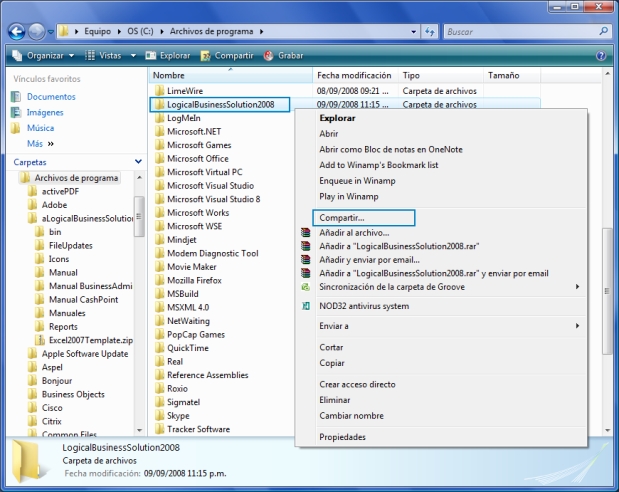Click the refresh button in address bar

430,32
